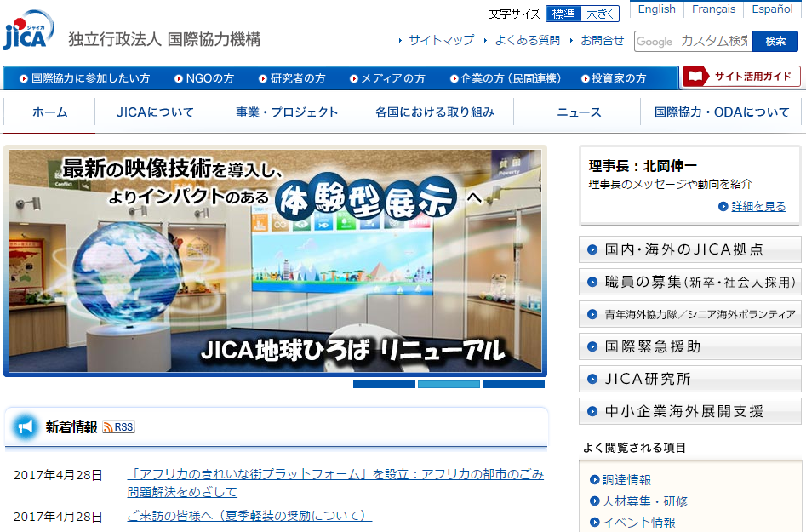This screenshot has height=532, width=806.
Task: Switch language to English
Action: (656, 9)
